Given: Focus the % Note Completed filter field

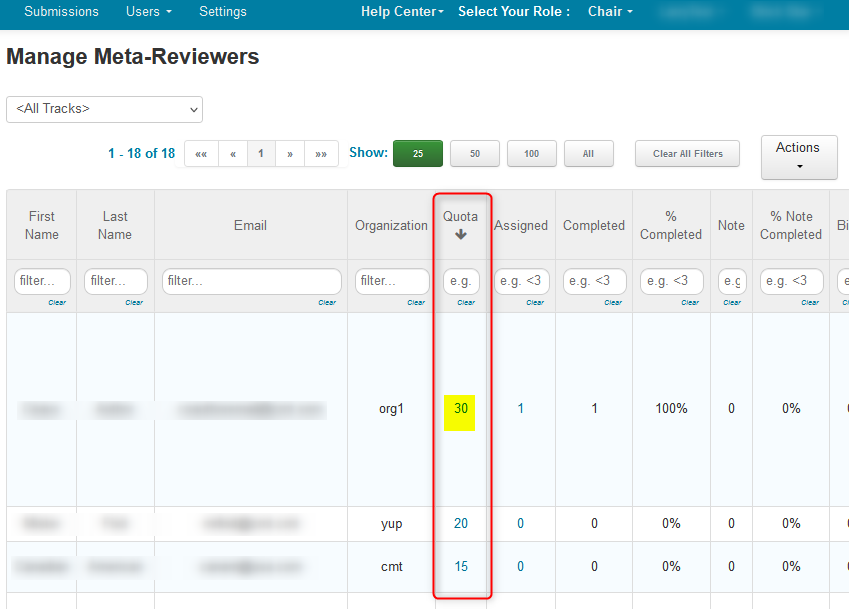Looking at the screenshot, I should click(x=792, y=281).
